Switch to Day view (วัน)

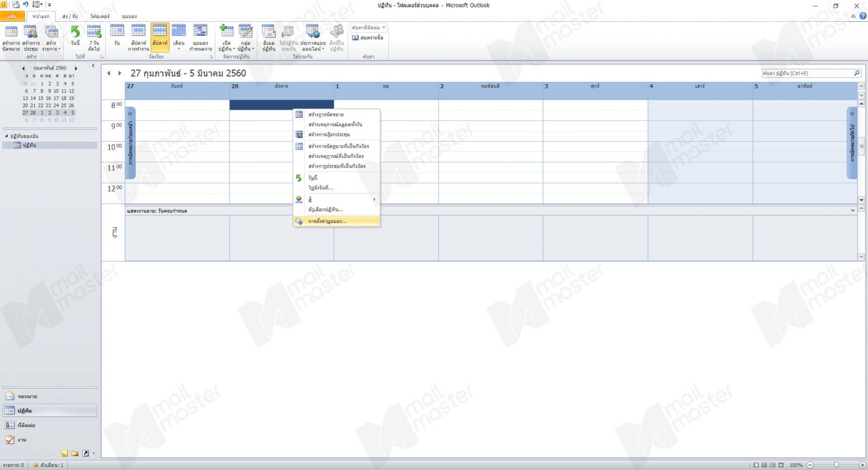click(x=117, y=35)
